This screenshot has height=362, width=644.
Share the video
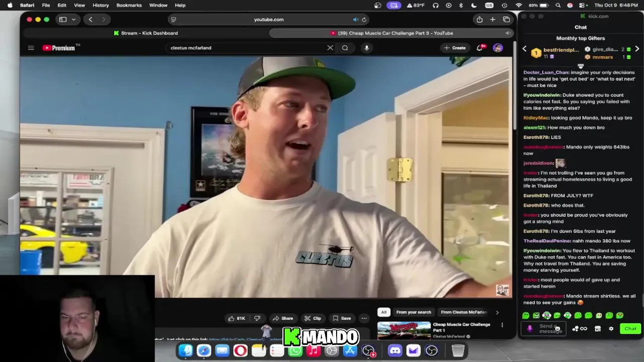click(x=283, y=318)
